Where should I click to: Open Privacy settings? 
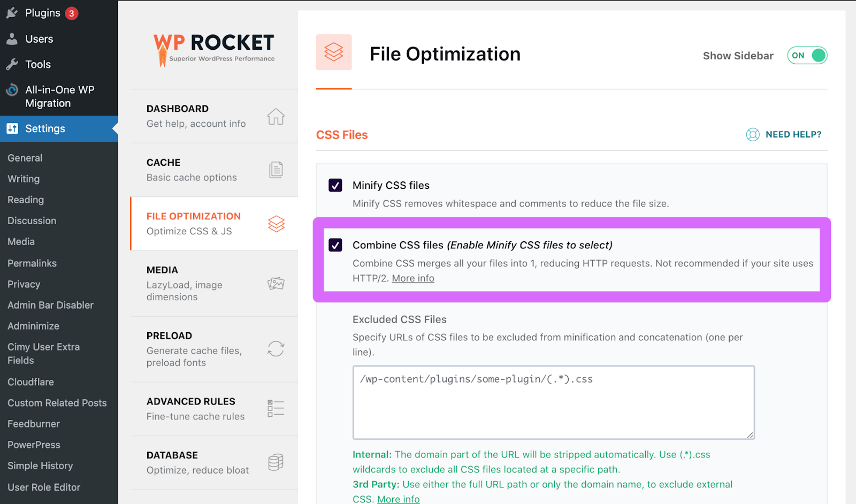24,284
